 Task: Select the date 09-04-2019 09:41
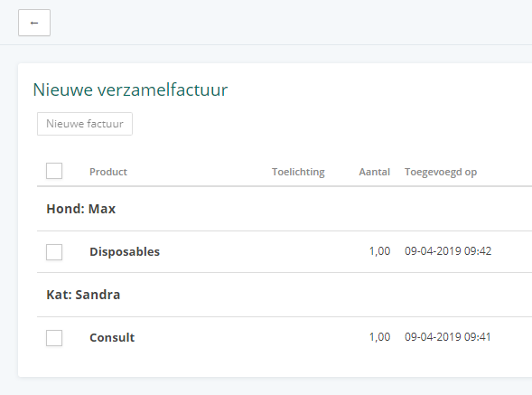(447, 337)
